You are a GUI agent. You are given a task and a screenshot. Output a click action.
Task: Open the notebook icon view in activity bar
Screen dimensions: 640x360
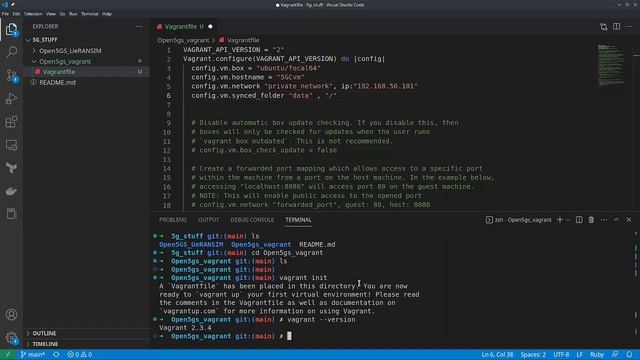(11, 213)
